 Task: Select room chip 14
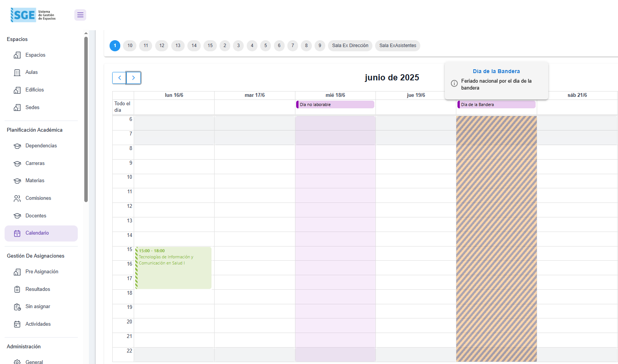[194, 46]
